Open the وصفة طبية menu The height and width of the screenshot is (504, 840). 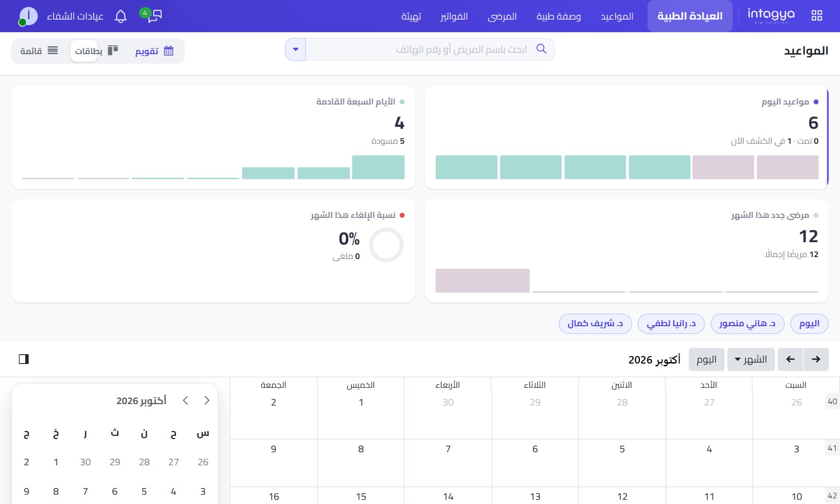559,16
